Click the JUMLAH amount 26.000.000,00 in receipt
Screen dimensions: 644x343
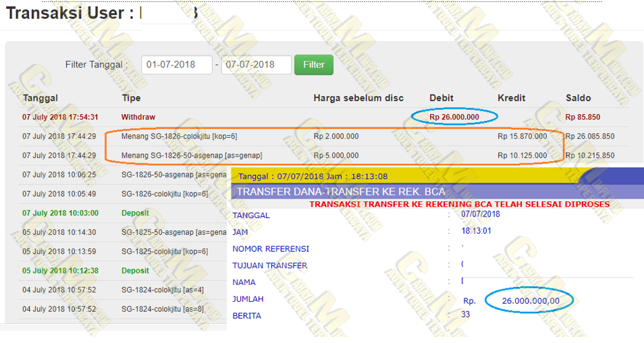coord(531,300)
